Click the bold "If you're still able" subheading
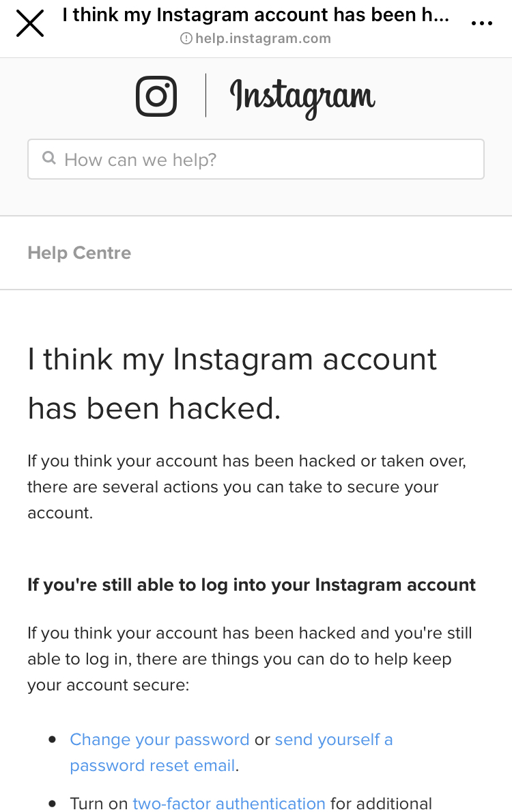 [x=251, y=585]
